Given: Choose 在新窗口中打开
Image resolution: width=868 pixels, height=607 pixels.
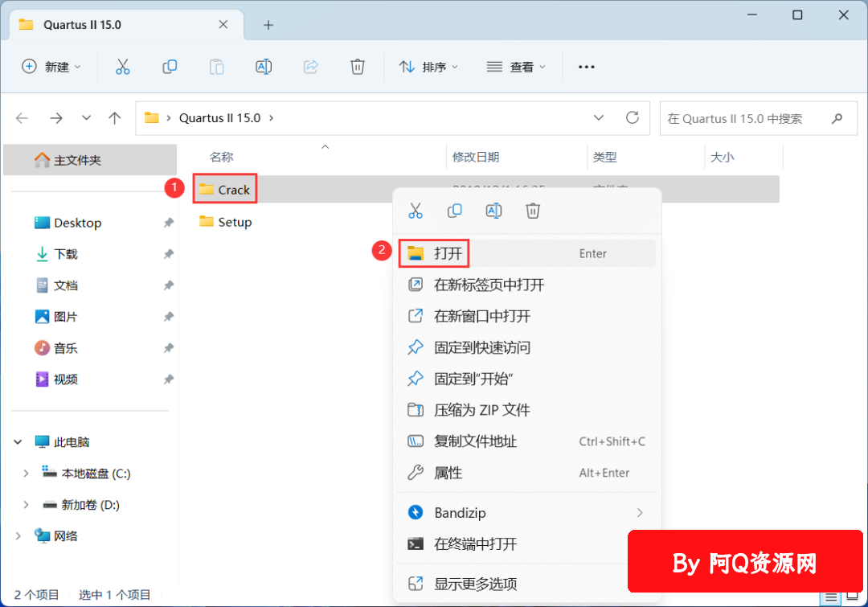Looking at the screenshot, I should pyautogui.click(x=527, y=316).
